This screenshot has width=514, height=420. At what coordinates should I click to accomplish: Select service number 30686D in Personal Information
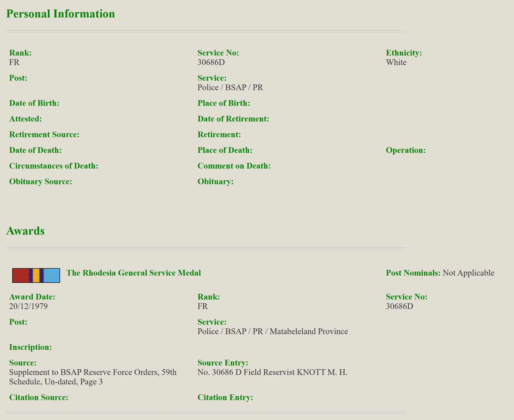[x=211, y=62]
